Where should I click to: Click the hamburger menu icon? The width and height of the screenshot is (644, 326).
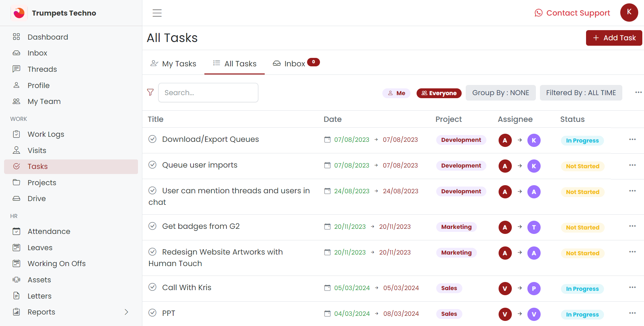157,13
